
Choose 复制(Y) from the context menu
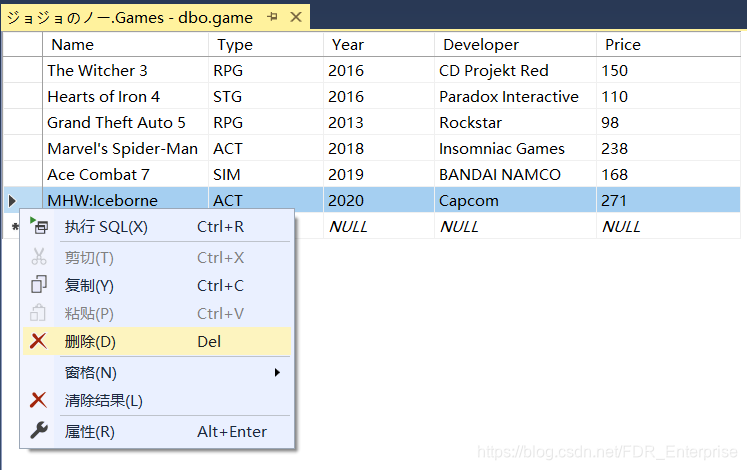pyautogui.click(x=157, y=285)
